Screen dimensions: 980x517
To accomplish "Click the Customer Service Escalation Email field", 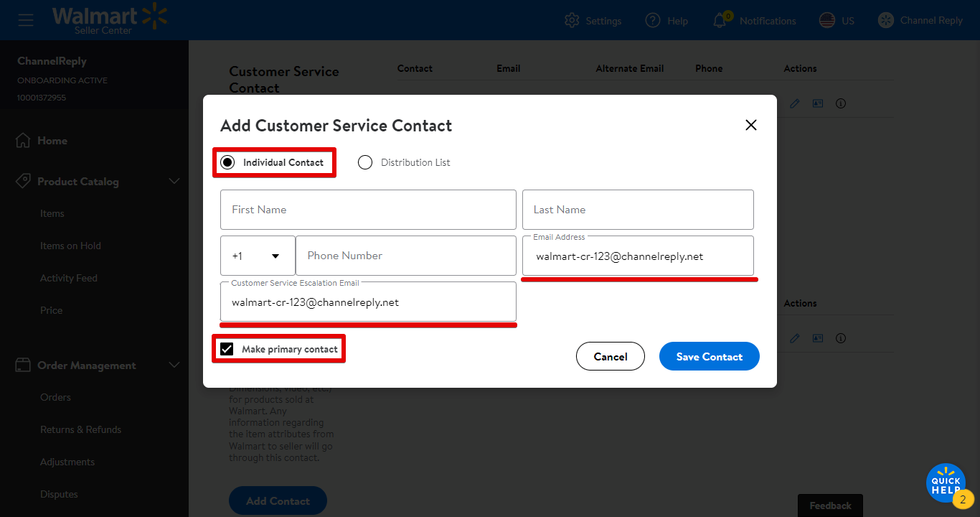I will tap(368, 302).
